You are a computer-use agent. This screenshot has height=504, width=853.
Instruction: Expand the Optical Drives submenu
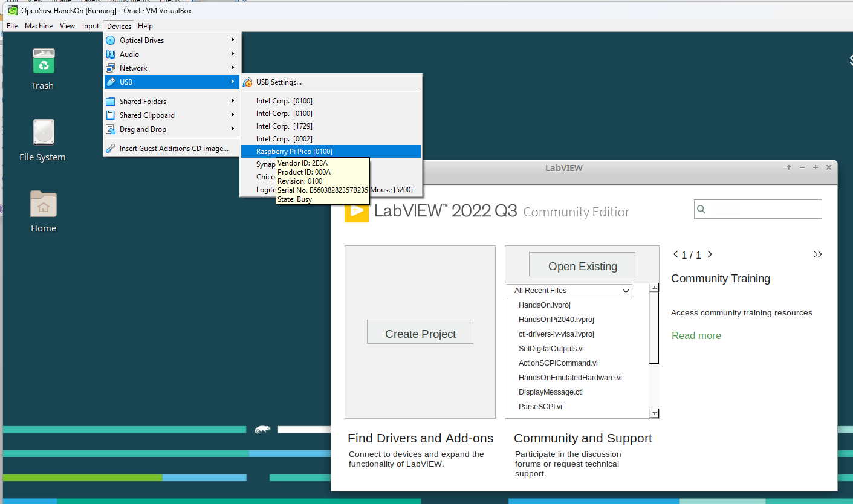pyautogui.click(x=233, y=40)
